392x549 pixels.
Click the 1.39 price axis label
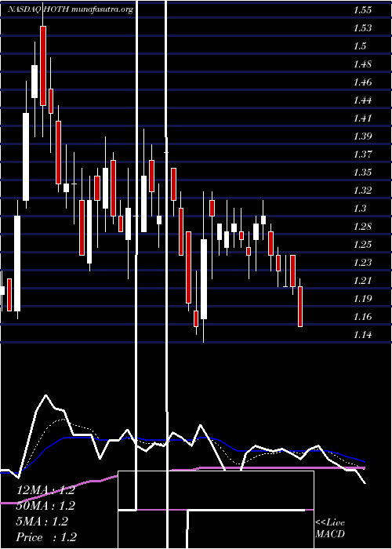click(362, 136)
